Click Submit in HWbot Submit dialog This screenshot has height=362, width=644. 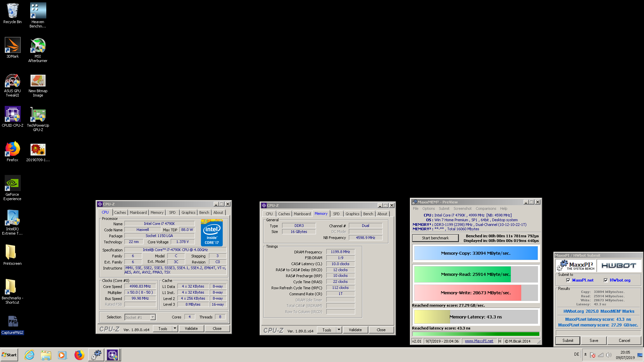tap(568, 341)
